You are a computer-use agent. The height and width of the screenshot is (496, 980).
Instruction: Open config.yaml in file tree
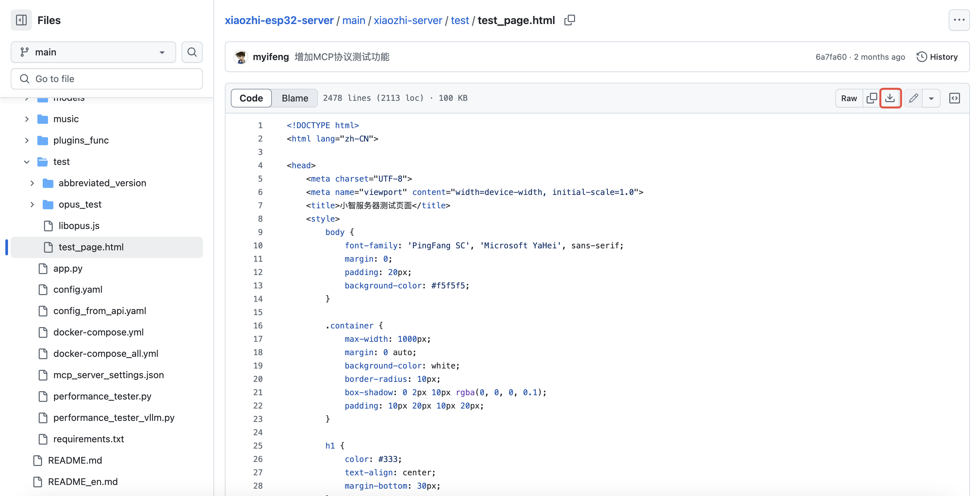tap(78, 289)
